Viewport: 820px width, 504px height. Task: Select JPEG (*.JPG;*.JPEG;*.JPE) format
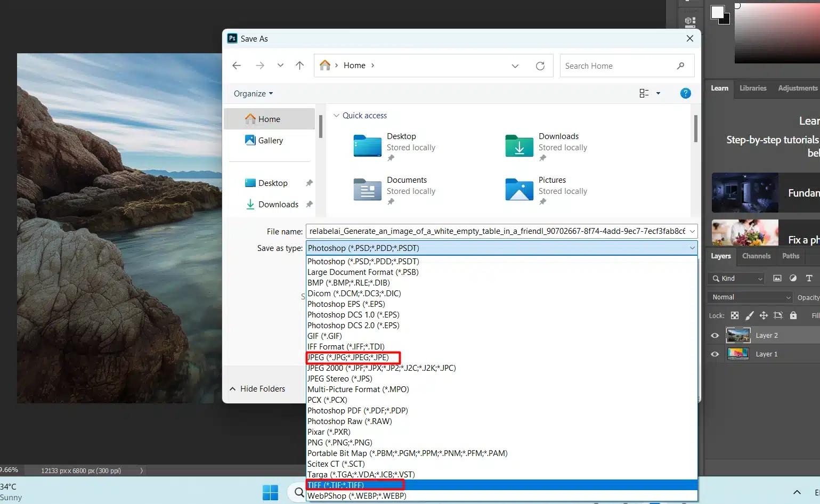pos(501,357)
